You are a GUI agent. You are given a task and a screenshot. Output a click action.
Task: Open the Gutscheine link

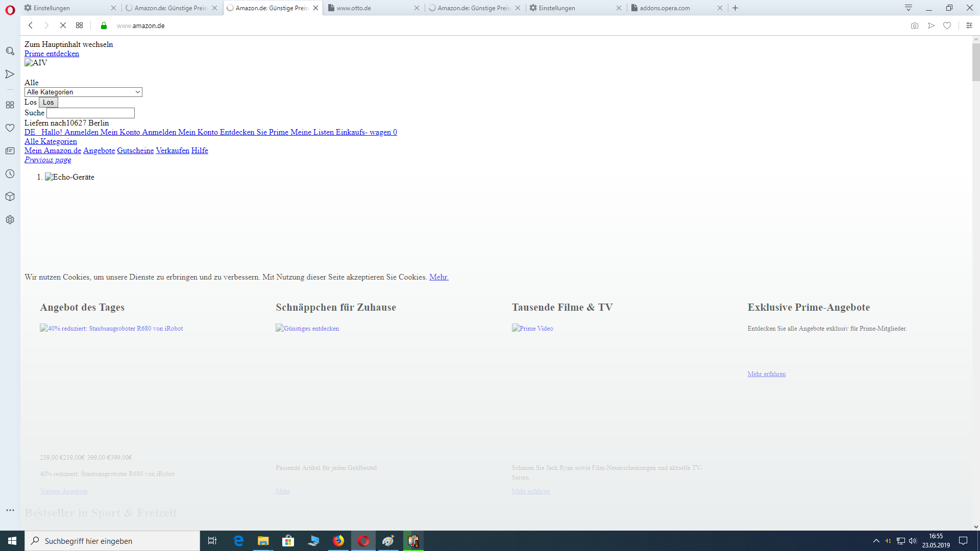coord(135,151)
